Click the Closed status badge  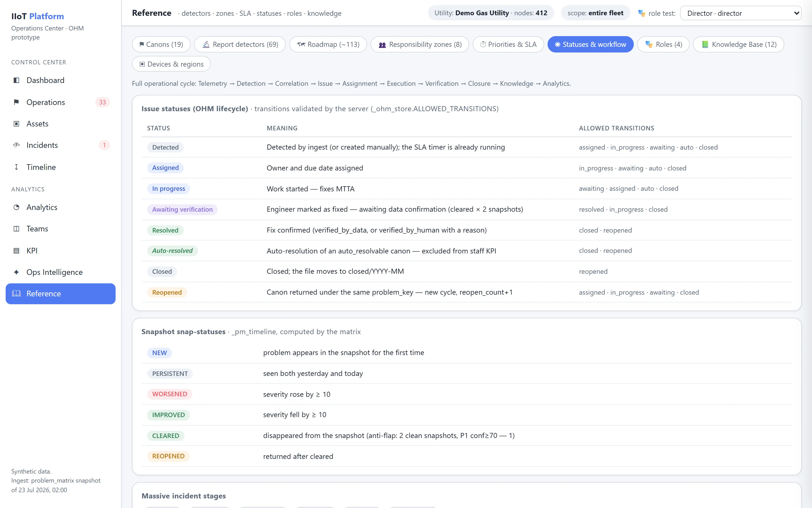[162, 271]
